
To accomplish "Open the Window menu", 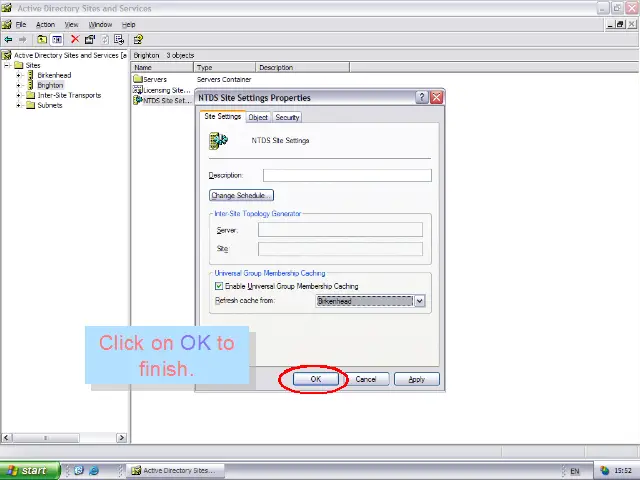I will (x=100, y=24).
